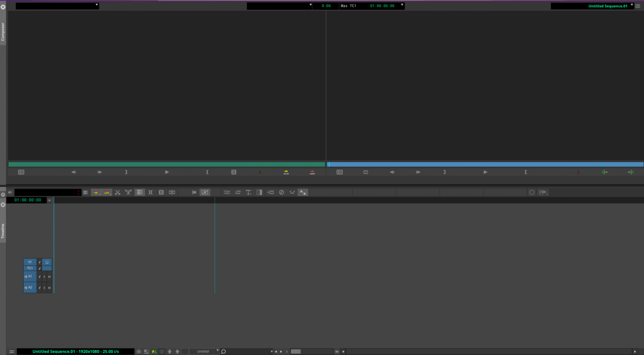The image size is (644, 355).
Task: Click the second icon in record monitor toolbar
Action: pyautogui.click(x=365, y=172)
